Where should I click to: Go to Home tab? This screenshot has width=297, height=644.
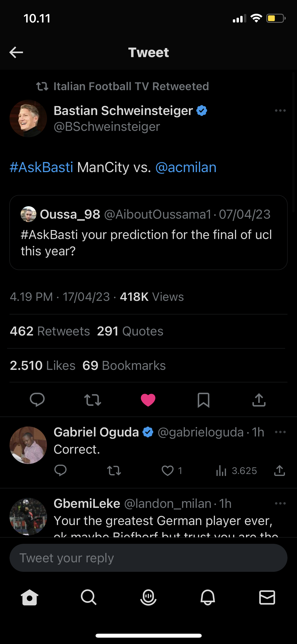coord(30,597)
